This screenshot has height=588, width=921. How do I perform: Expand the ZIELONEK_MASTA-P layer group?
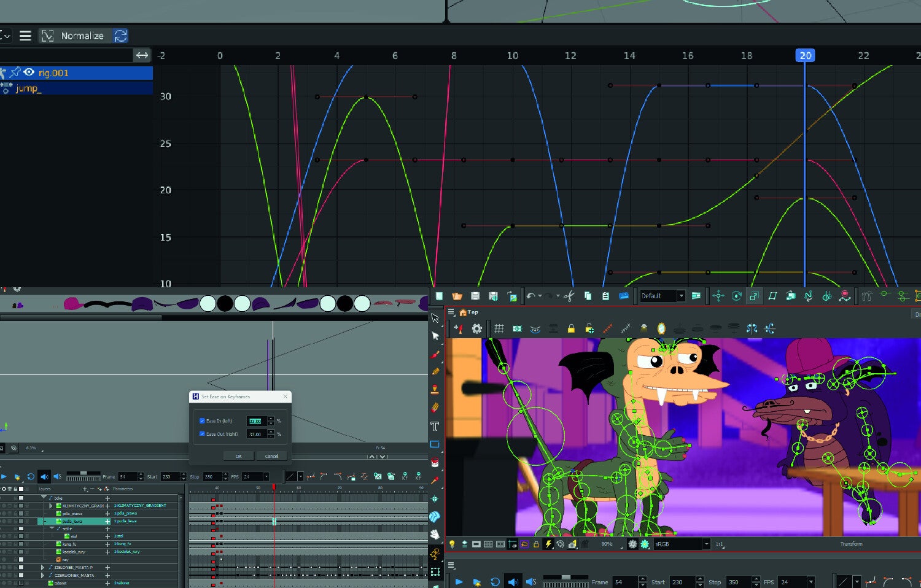coord(42,567)
